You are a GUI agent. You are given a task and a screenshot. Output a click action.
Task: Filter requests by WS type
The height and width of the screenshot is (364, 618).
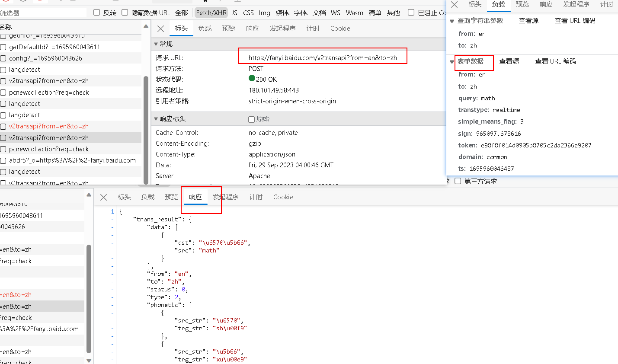336,13
